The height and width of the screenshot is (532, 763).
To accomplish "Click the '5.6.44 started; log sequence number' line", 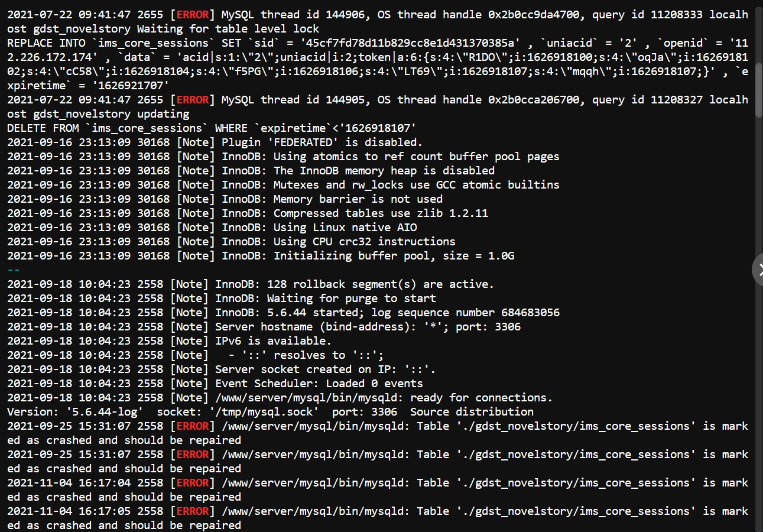I will pos(283,313).
